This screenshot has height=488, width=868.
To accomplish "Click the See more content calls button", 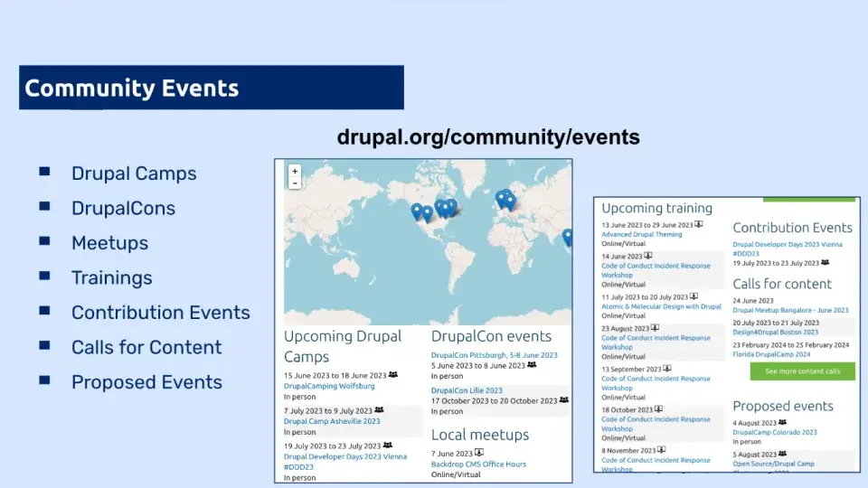I will click(802, 371).
